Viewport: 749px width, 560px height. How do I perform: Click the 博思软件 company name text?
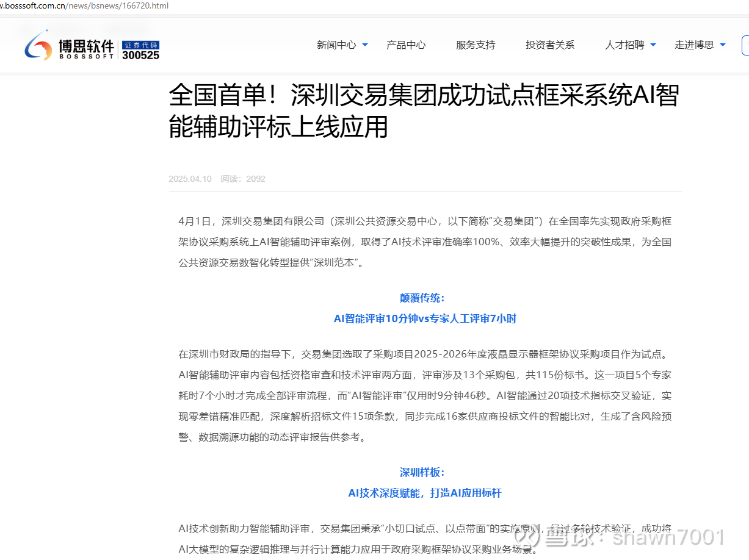tap(86, 46)
